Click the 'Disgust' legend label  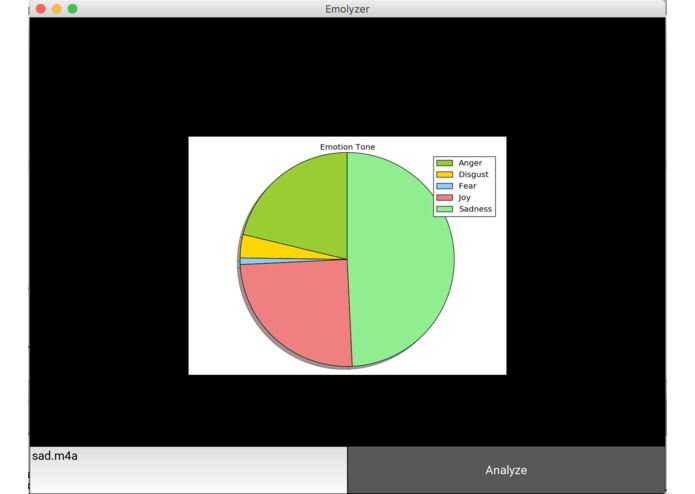(473, 175)
